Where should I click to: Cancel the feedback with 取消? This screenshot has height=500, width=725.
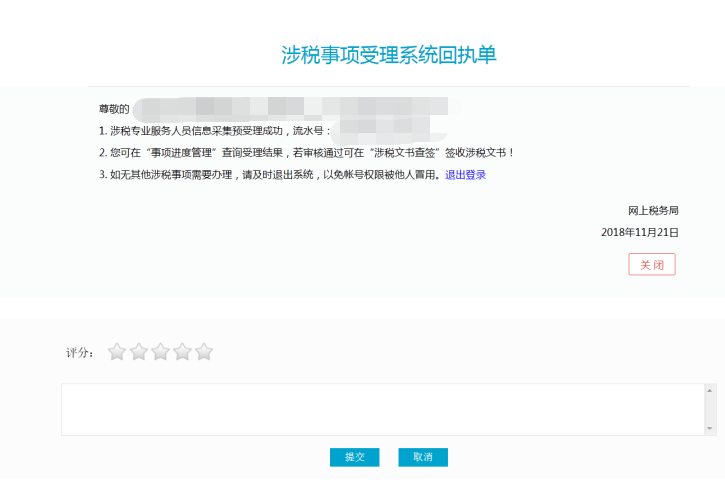(x=423, y=457)
